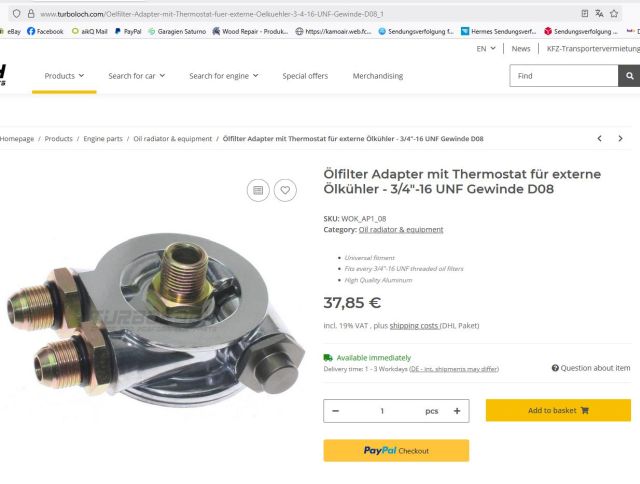Open the Special offers menu item
The image size is (640, 484).
point(305,76)
